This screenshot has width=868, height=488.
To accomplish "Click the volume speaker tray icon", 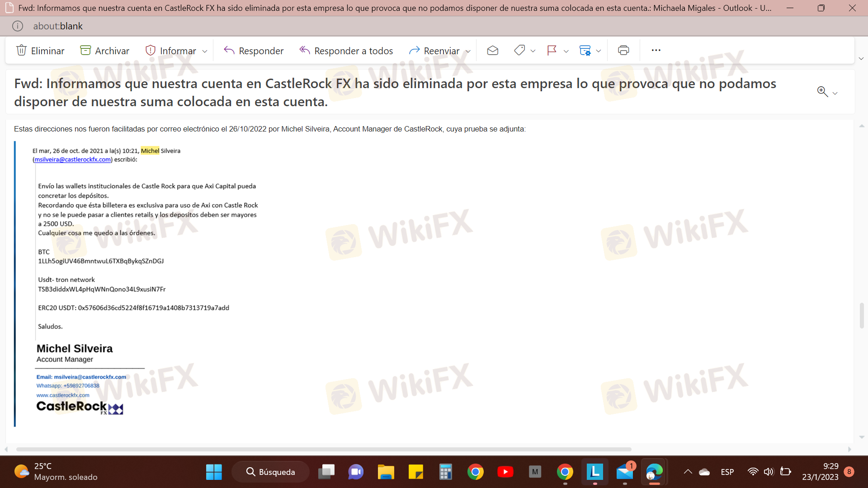I will [769, 472].
